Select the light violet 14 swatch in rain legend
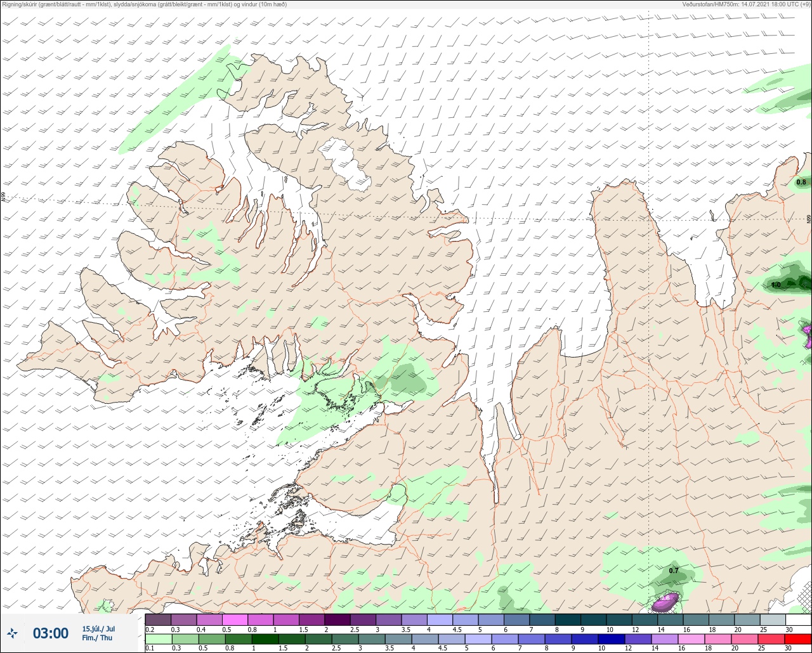The width and height of the screenshot is (812, 653). point(664,639)
